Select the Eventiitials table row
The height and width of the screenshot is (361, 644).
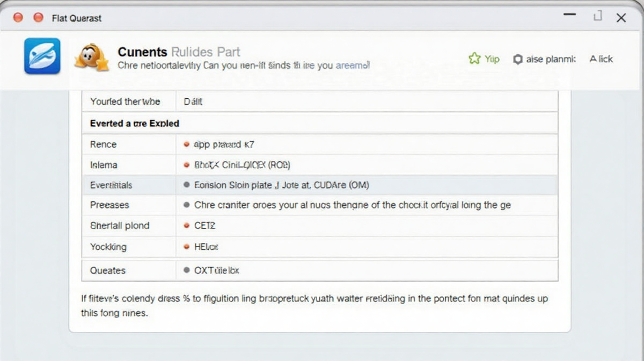click(x=319, y=185)
